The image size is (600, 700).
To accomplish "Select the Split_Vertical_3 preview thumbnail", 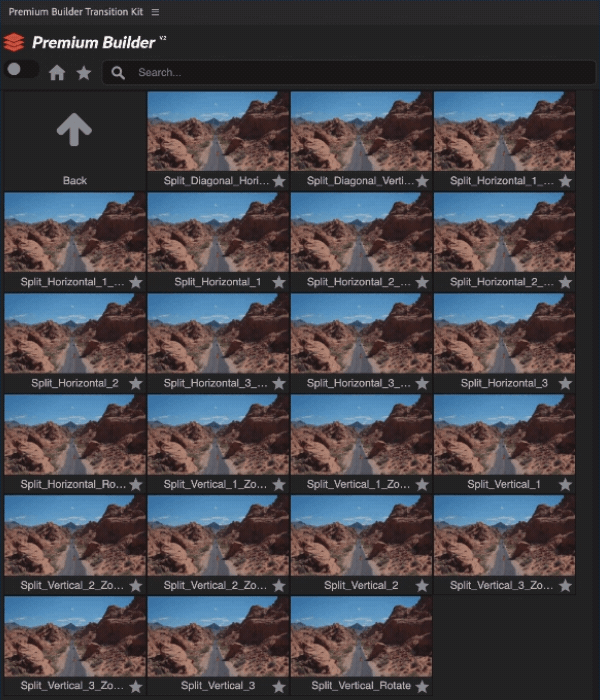I will pos(218,637).
